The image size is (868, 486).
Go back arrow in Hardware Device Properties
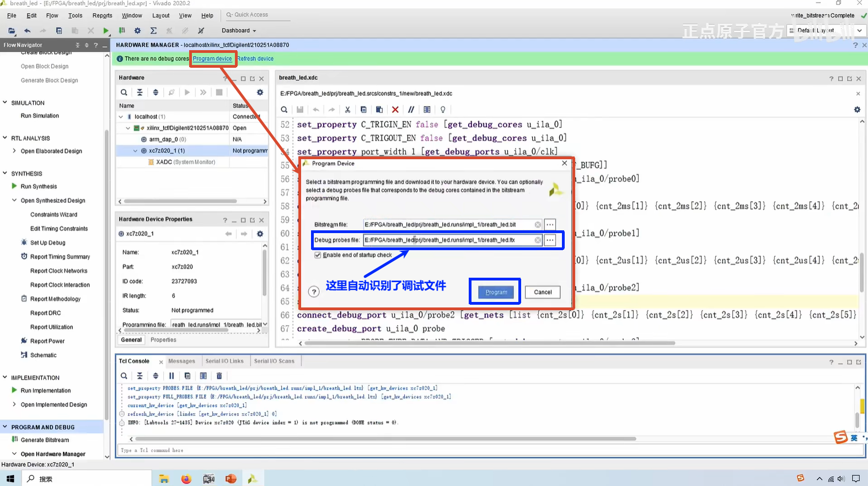228,234
